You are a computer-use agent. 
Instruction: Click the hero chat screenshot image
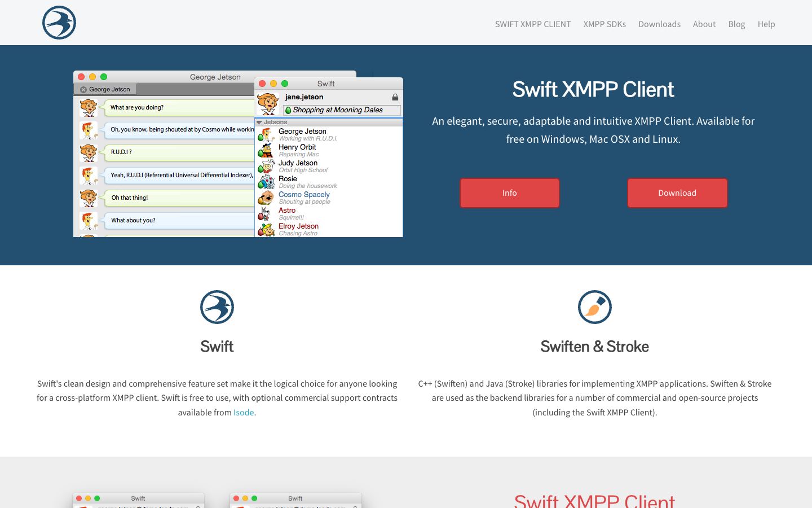click(238, 154)
